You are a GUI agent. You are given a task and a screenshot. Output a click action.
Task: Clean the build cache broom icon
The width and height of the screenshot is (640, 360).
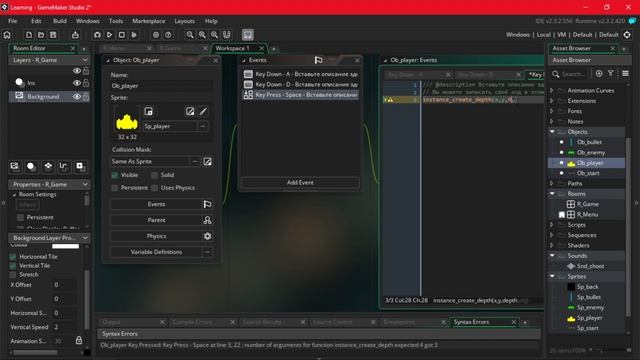click(x=134, y=35)
